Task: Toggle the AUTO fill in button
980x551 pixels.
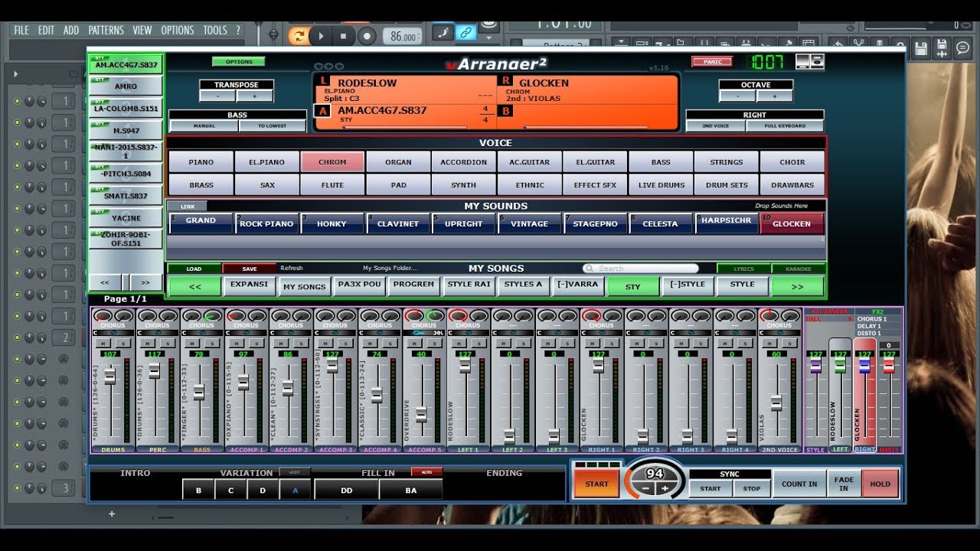Action: (426, 472)
